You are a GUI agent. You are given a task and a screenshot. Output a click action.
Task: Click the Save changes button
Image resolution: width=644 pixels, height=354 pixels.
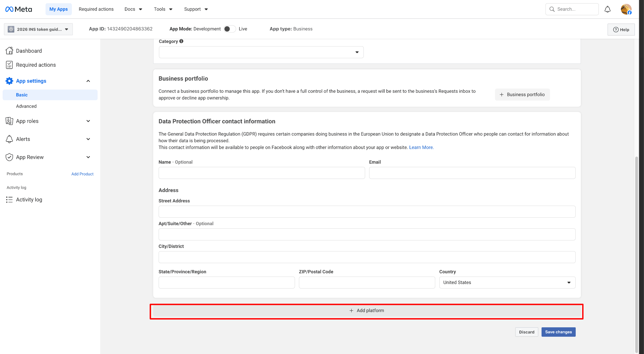pos(558,332)
